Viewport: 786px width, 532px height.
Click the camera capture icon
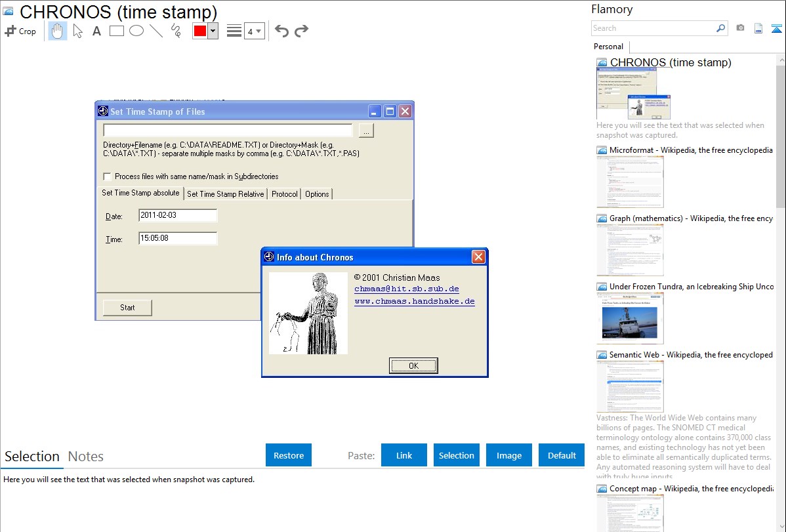point(740,28)
